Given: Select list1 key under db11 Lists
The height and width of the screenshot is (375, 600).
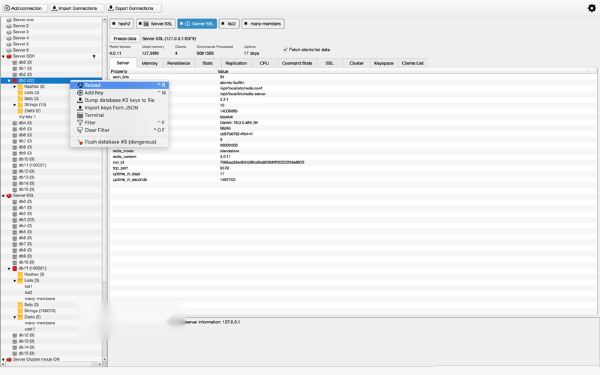Looking at the screenshot, I should click(x=29, y=287).
